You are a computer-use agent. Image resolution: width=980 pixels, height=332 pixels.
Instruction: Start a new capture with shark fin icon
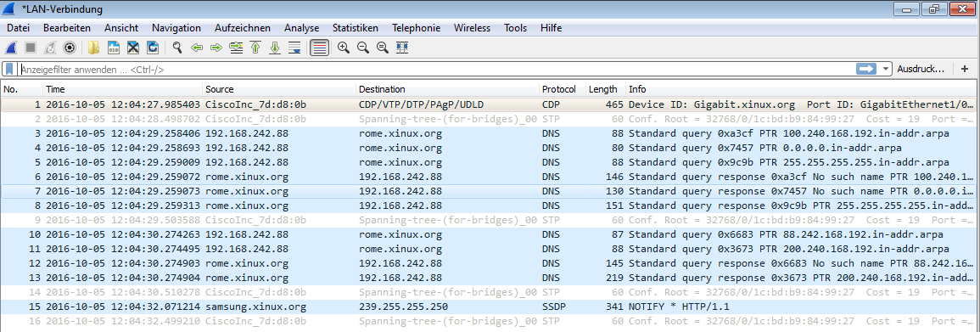point(11,48)
